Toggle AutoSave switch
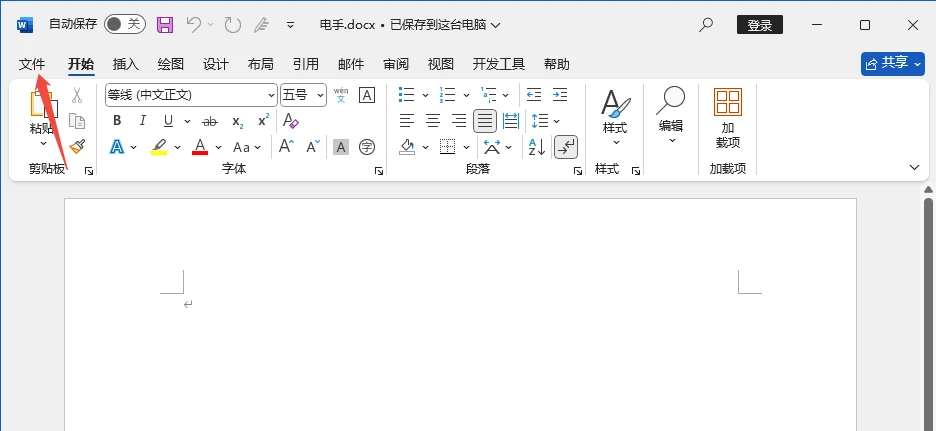Screen dimensions: 936x431 click(x=124, y=24)
